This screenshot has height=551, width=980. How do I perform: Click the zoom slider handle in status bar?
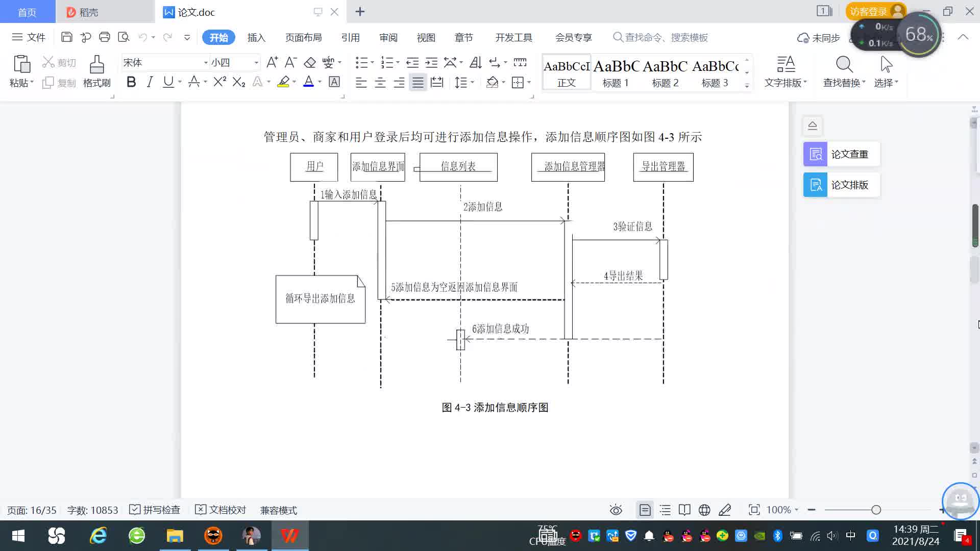pyautogui.click(x=876, y=510)
